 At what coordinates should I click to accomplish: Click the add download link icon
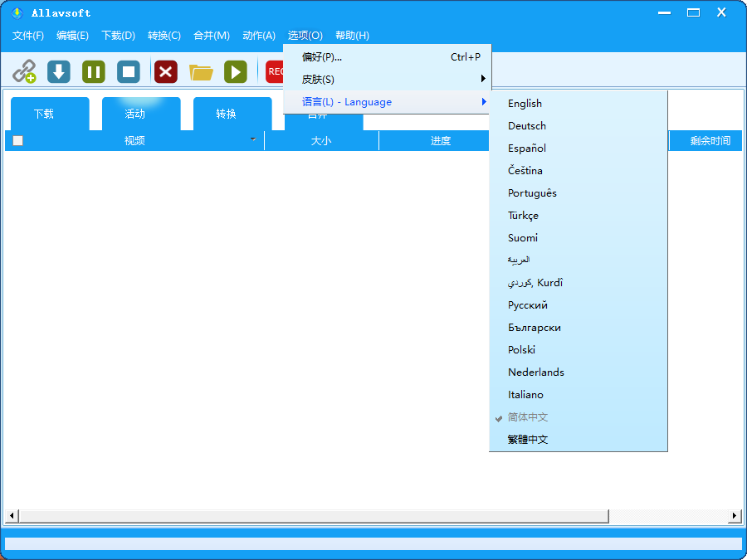25,71
